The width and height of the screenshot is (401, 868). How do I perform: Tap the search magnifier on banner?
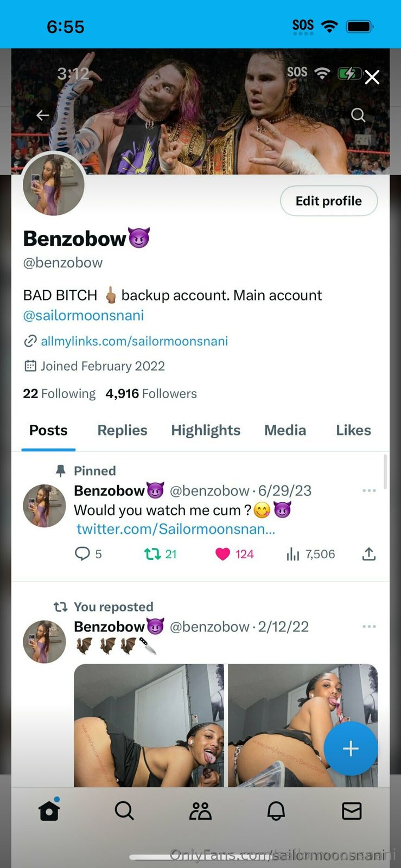click(358, 115)
